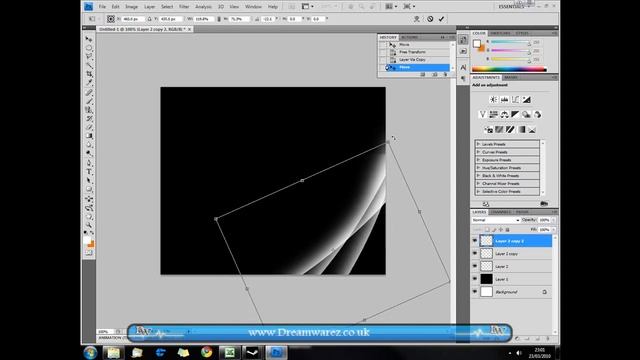The height and width of the screenshot is (360, 640).
Task: Add a Levels adjustment
Action: pos(504,100)
